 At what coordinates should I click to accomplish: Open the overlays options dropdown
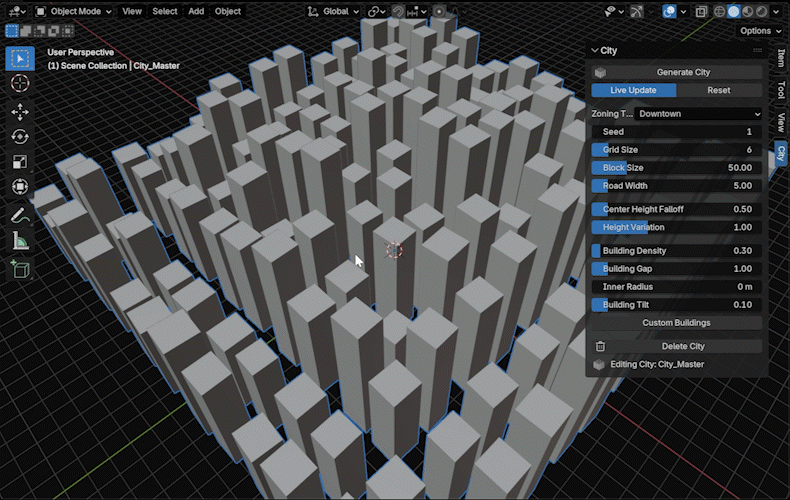[x=683, y=11]
